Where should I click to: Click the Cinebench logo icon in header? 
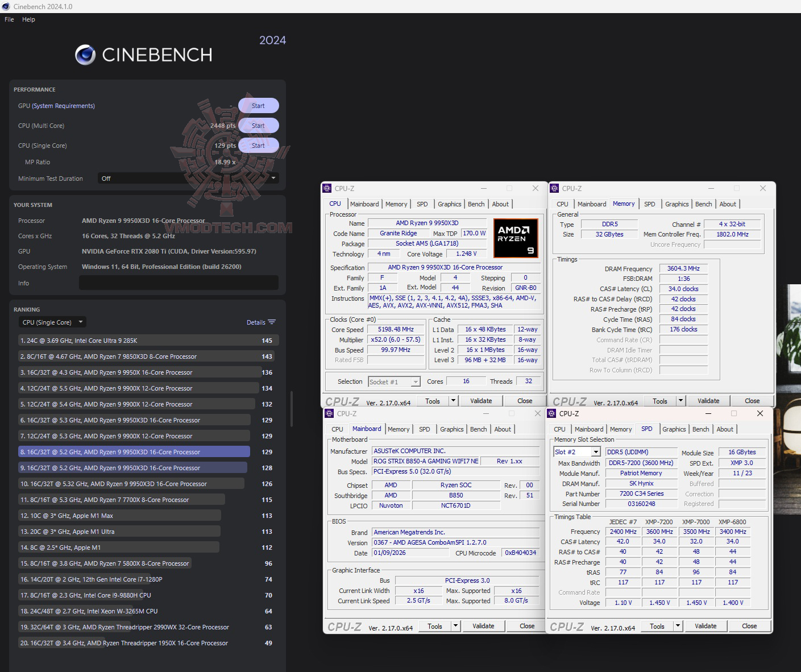[x=85, y=55]
